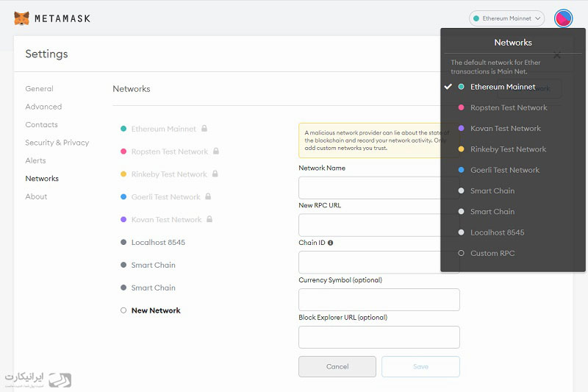
Task: Select Ropsten Test Network in the settings list
Action: [x=170, y=152]
